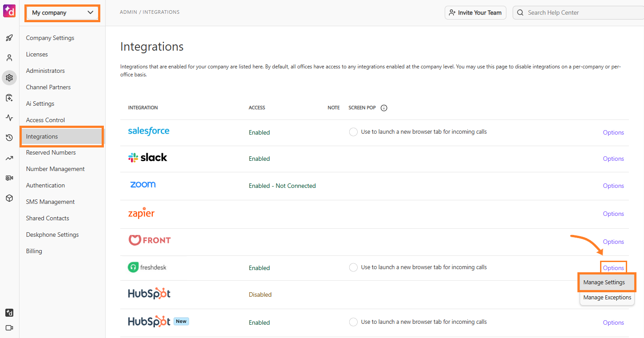Viewport: 644px width, 338px height.
Task: Open the rocket launch icon in sidebar
Action: (9, 38)
